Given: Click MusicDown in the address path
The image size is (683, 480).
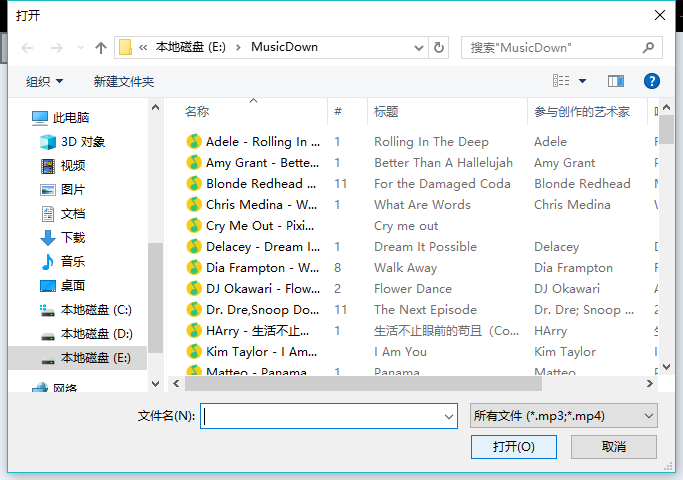Looking at the screenshot, I should point(284,47).
